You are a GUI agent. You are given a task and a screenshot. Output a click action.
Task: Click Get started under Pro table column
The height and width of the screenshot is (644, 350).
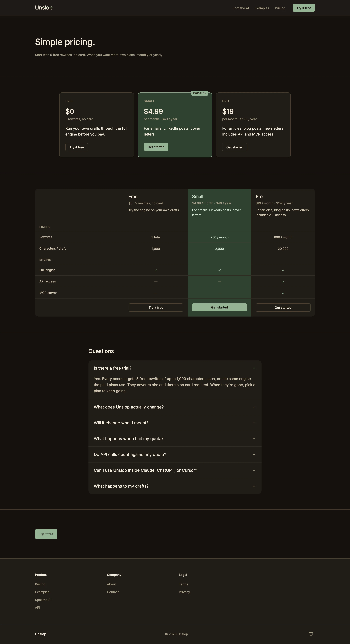pos(283,308)
